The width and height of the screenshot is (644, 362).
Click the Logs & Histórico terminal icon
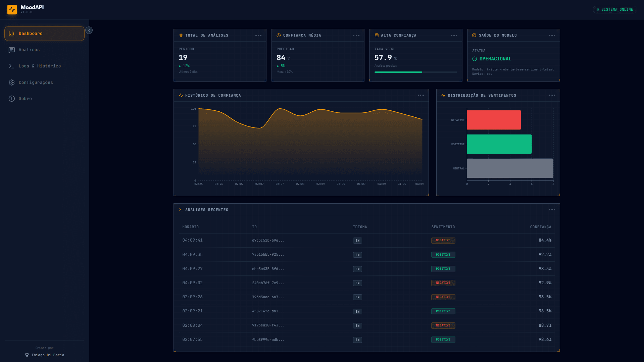point(12,66)
